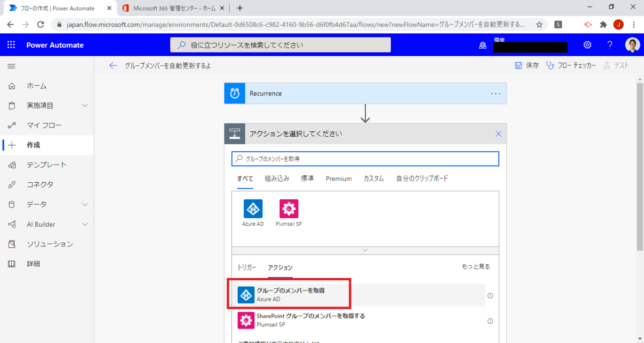Select SharePoint グループのメンバーを取得する action
This screenshot has width=644, height=343.
(358, 320)
